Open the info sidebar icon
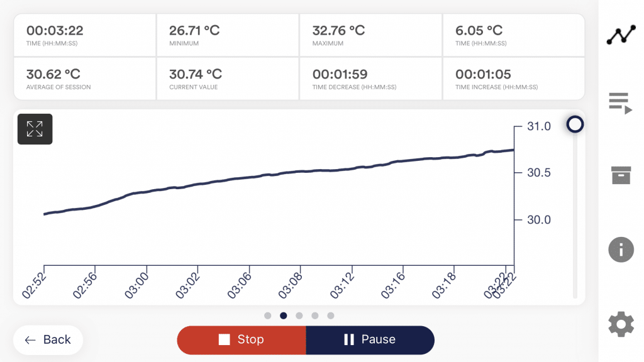 tap(621, 250)
